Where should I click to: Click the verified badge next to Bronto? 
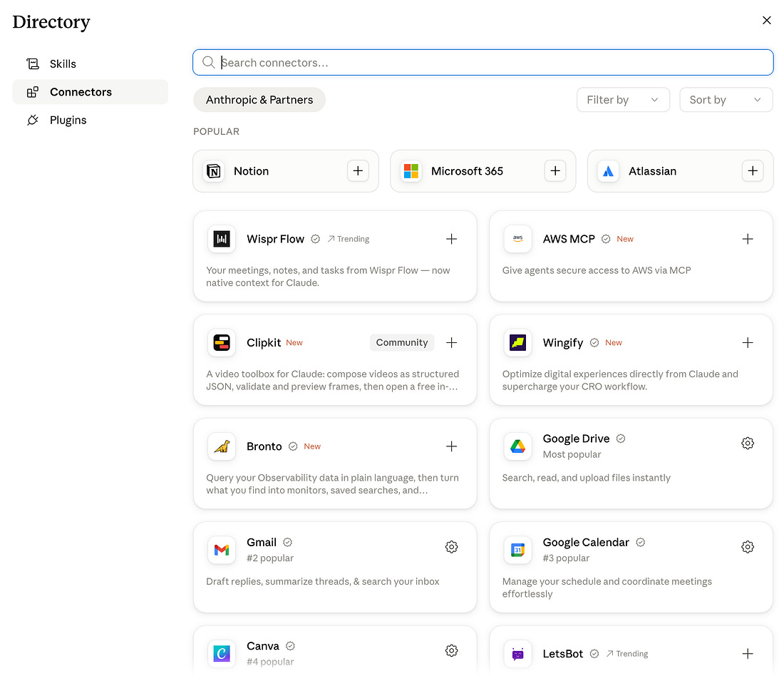293,446
